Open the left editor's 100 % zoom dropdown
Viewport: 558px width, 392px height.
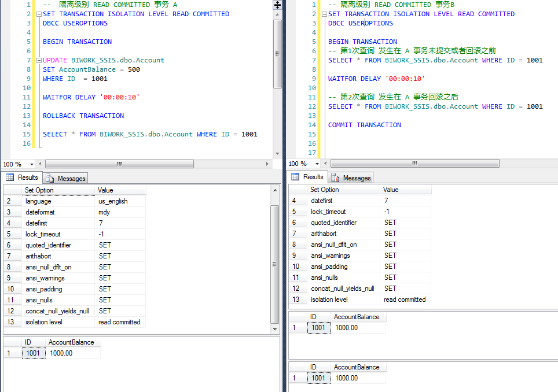(32, 164)
